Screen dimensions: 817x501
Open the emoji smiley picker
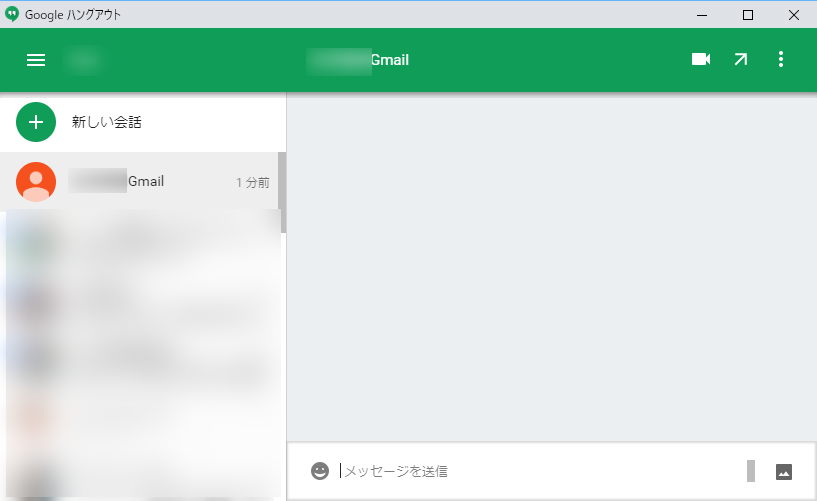(x=320, y=471)
